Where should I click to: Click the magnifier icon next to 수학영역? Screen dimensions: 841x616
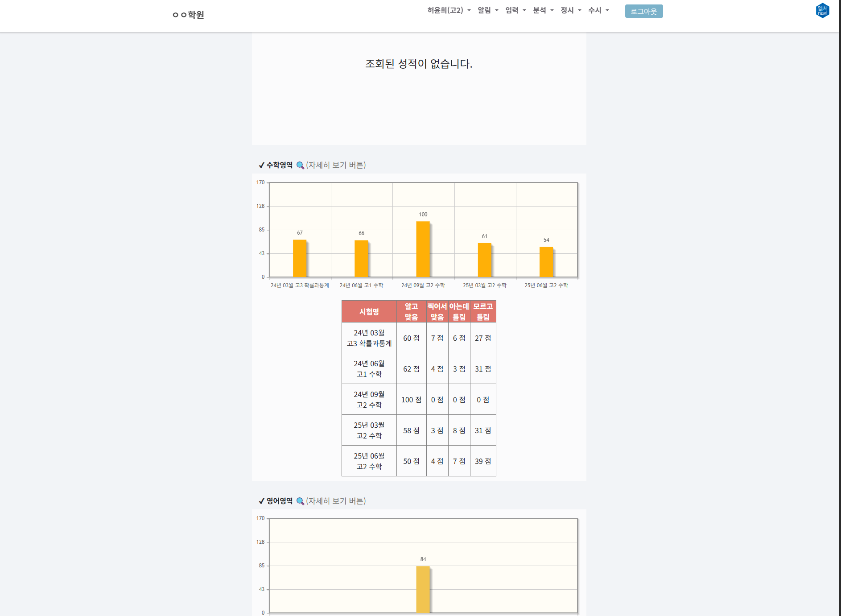[x=300, y=165]
